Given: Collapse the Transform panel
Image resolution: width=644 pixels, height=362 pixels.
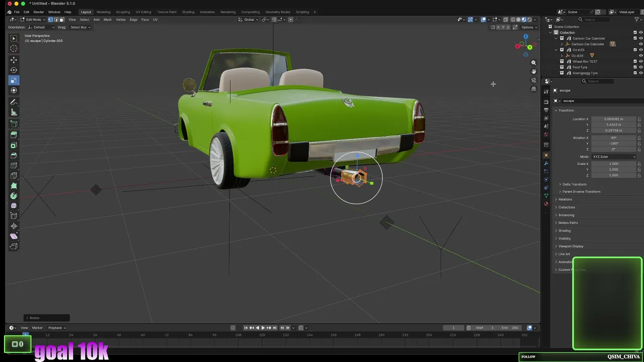Looking at the screenshot, I should [x=565, y=110].
